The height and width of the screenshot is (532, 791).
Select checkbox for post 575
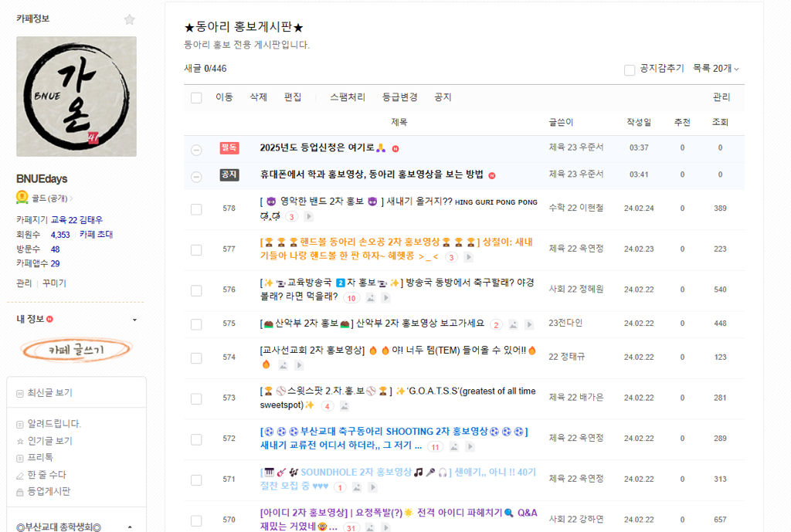[196, 324]
